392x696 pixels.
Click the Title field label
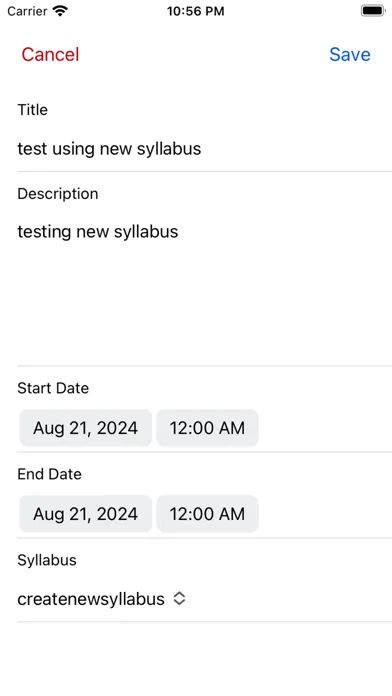click(32, 110)
